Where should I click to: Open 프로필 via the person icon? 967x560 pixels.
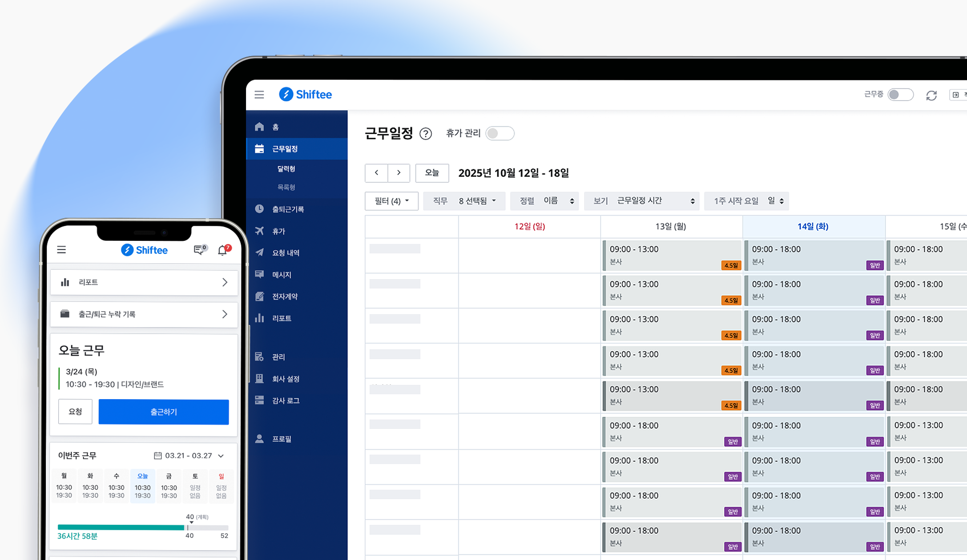[259, 439]
